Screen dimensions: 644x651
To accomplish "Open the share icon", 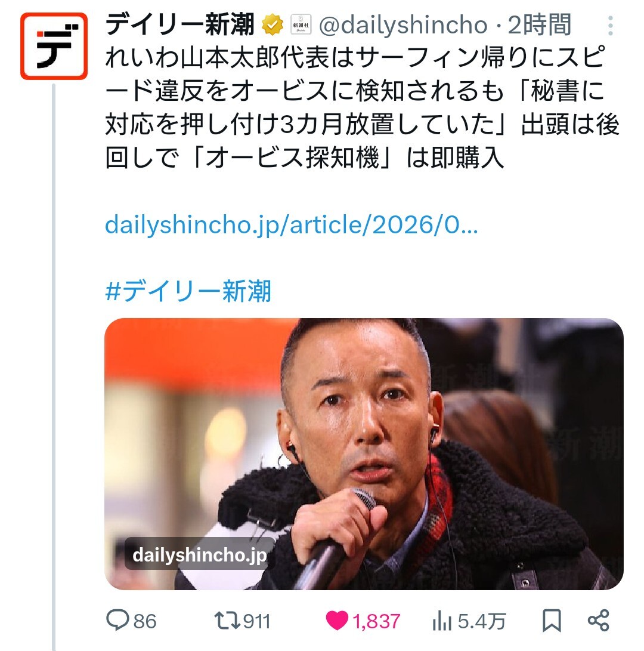I will tap(598, 621).
